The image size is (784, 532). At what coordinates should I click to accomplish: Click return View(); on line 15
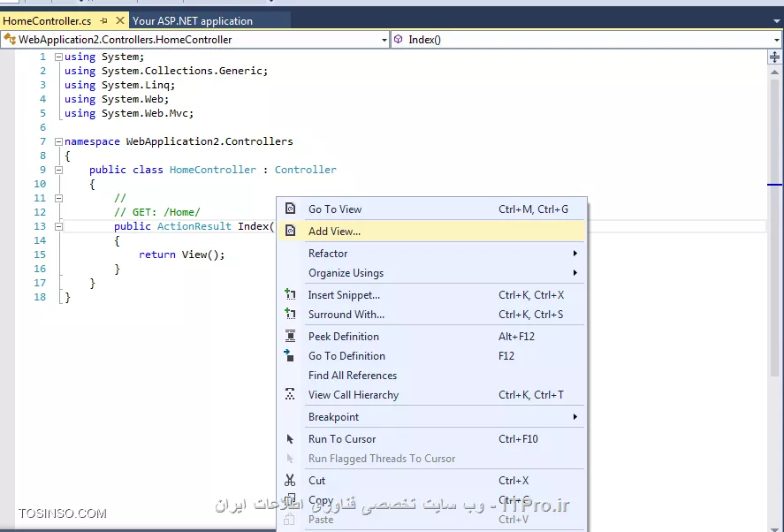(x=181, y=255)
